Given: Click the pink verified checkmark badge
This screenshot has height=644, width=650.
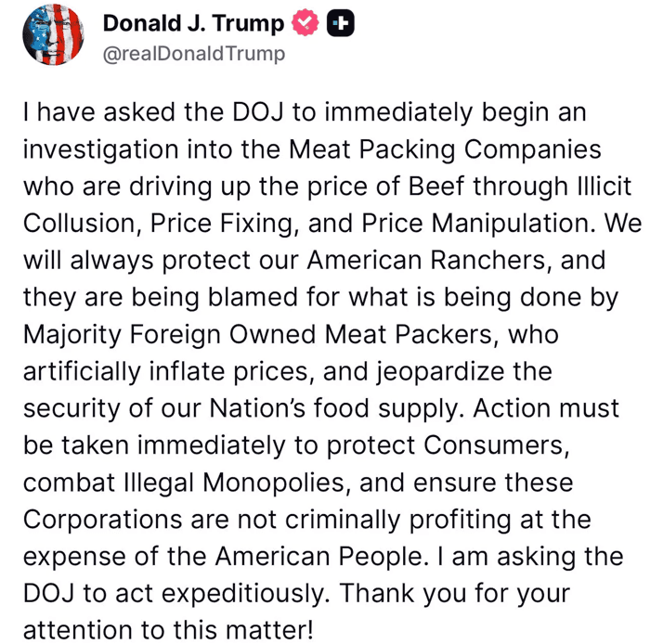Looking at the screenshot, I should click(x=305, y=24).
